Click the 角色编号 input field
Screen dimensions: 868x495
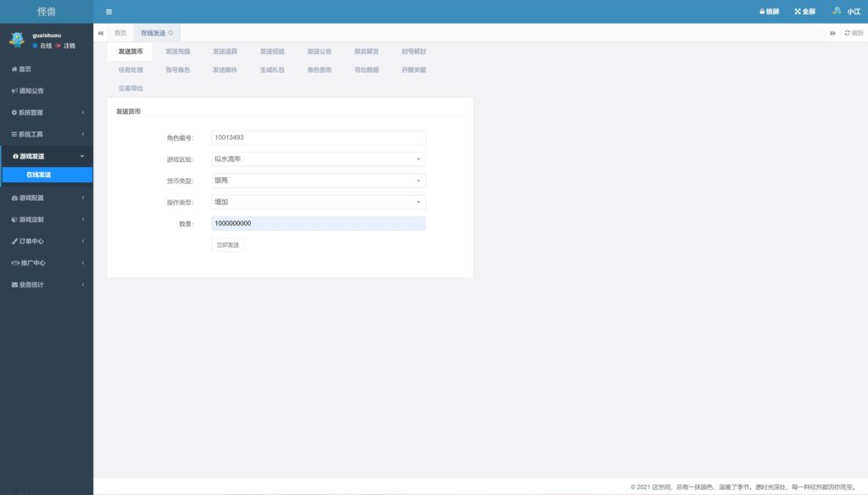coord(318,137)
